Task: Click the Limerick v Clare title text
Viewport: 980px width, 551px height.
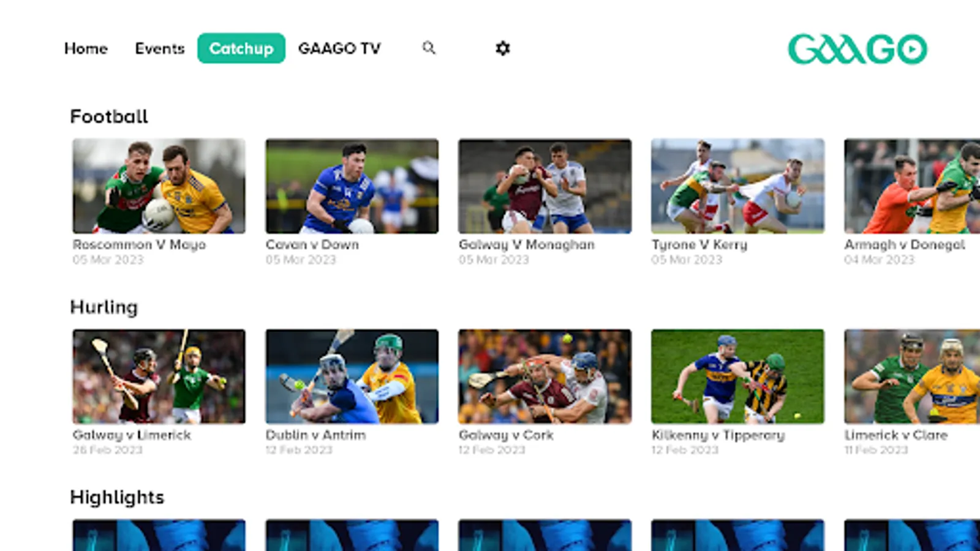Action: pos(896,435)
